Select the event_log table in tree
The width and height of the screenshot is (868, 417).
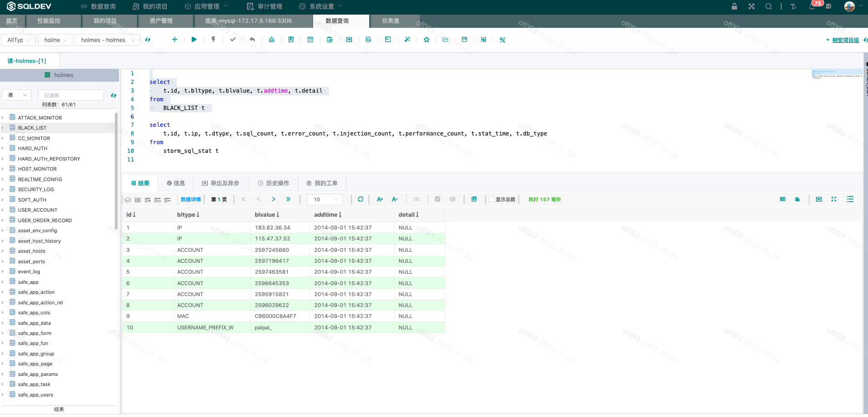(29, 271)
